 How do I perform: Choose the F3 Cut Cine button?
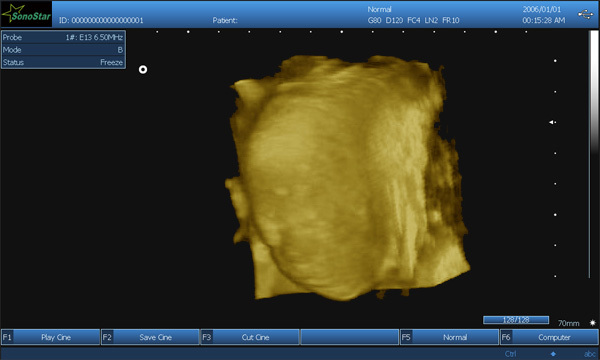tap(250, 337)
